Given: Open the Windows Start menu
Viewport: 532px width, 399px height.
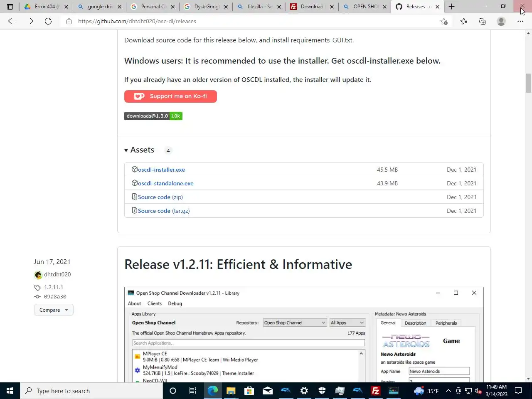Looking at the screenshot, I should (10, 391).
